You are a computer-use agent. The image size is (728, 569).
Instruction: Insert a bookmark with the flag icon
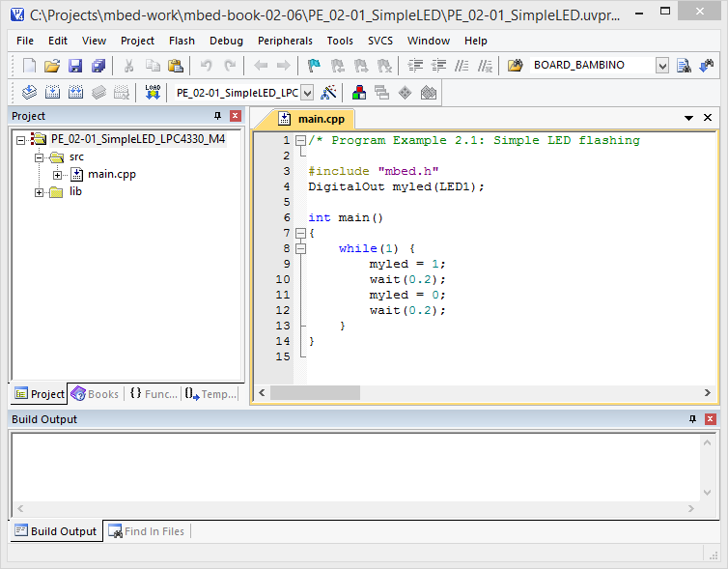point(314,66)
